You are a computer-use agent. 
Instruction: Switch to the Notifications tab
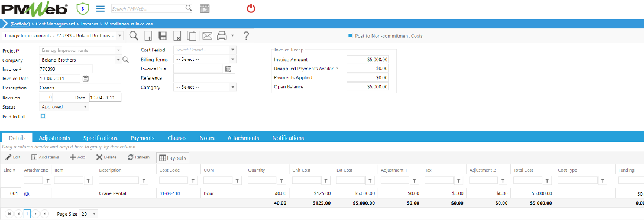point(288,138)
